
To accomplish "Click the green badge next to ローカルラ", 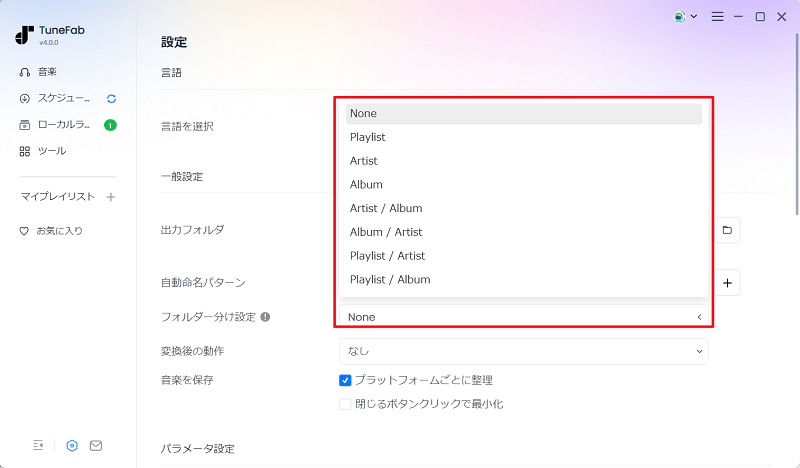I will pyautogui.click(x=110, y=125).
